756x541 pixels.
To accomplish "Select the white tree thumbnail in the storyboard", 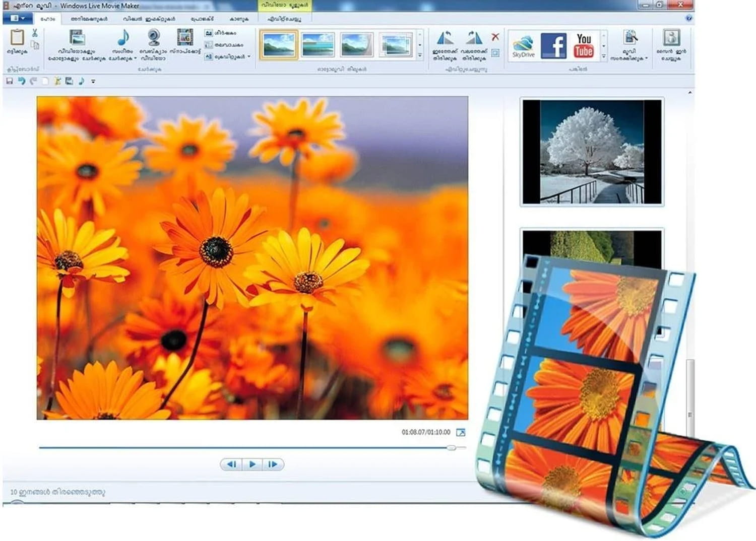I will [x=589, y=151].
